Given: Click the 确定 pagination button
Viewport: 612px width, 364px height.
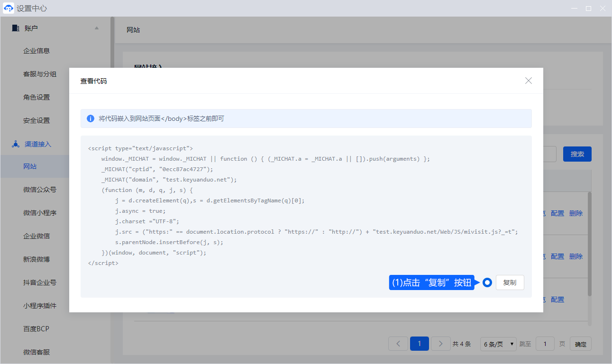Looking at the screenshot, I should [x=581, y=344].
